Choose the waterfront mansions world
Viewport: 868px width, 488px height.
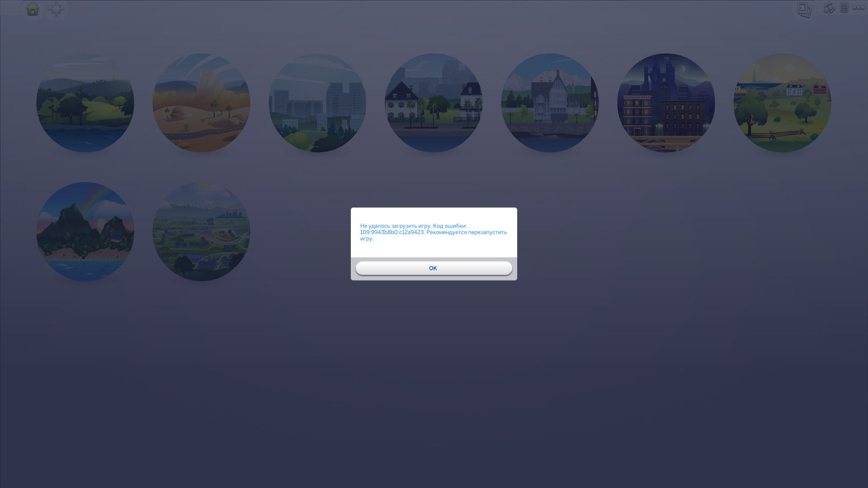[434, 103]
